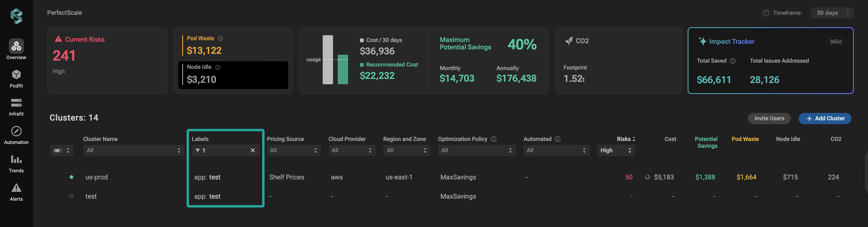Click the test cluster hollow status dot
This screenshot has height=227, width=868.
tap(71, 196)
